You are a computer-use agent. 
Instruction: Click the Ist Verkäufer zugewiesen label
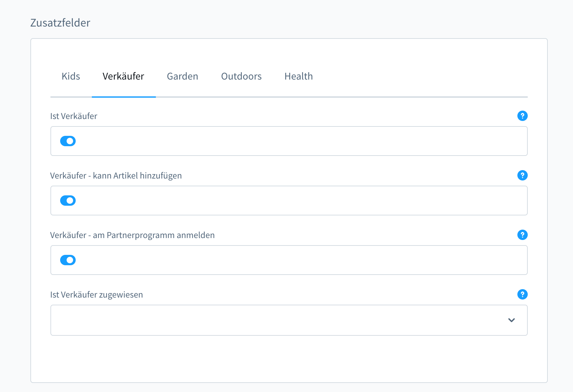coord(96,295)
